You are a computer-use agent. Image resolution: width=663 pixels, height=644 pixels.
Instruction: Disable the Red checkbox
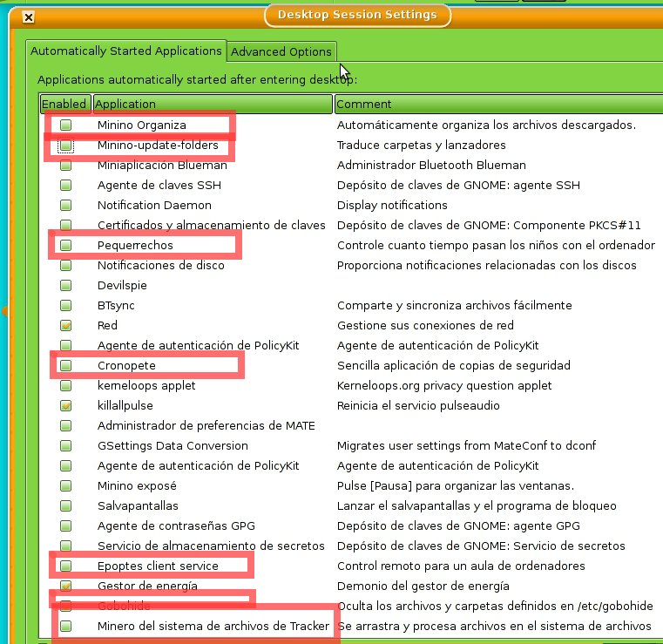[65, 325]
